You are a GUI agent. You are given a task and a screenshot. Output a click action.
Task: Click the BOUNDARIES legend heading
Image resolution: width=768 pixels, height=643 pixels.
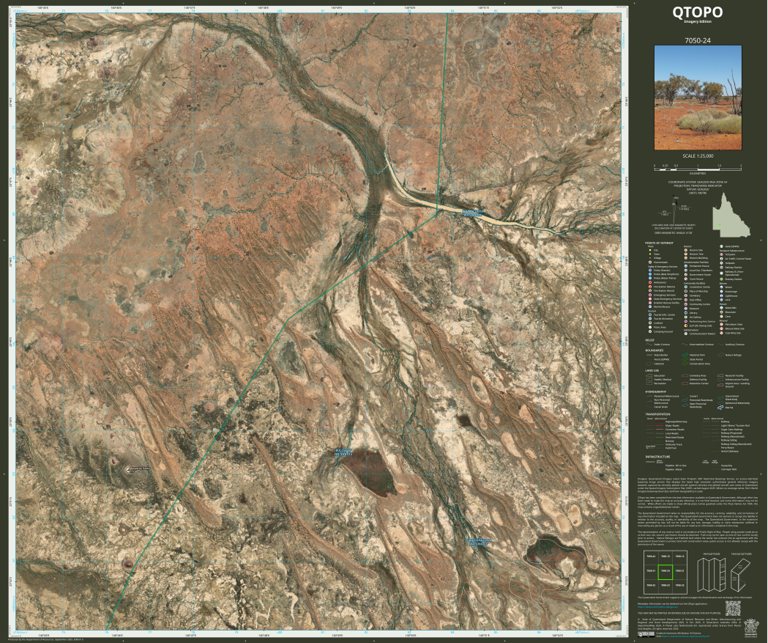tap(654, 350)
